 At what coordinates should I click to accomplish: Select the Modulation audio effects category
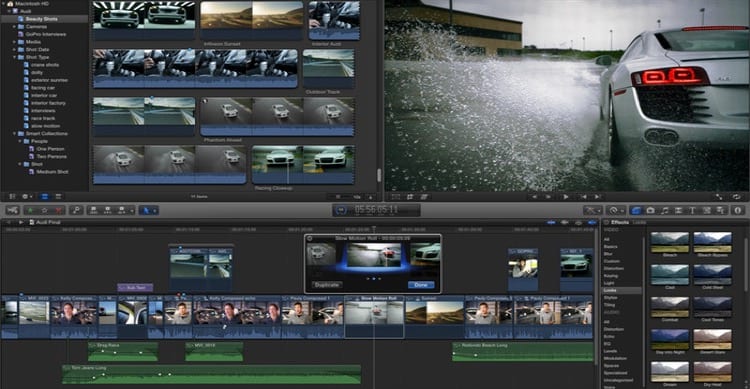[x=615, y=358]
